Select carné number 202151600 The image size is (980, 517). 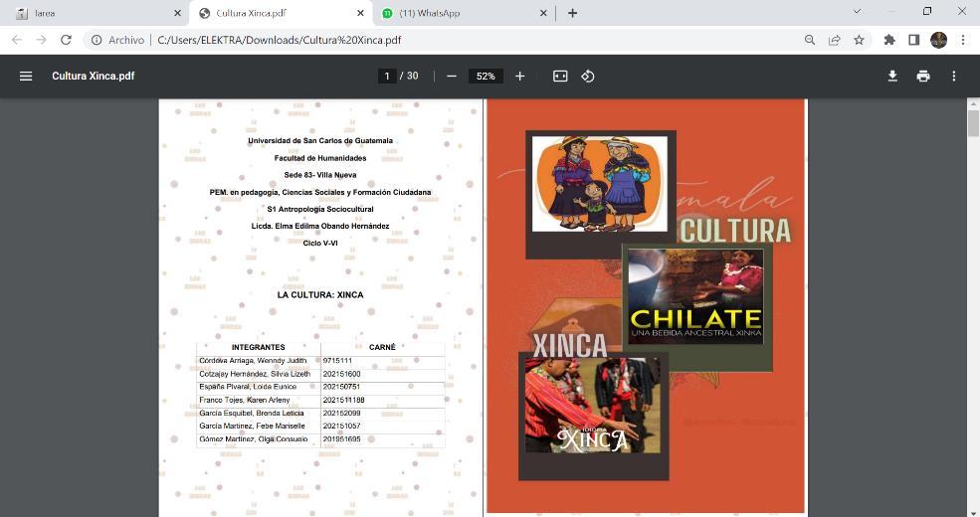[341, 374]
